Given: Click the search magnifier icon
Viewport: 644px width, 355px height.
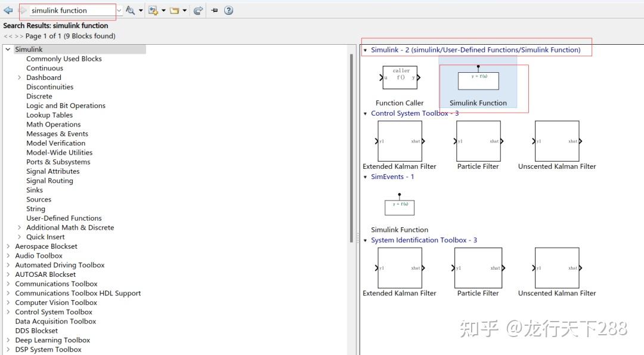Looking at the screenshot, I should [130, 10].
